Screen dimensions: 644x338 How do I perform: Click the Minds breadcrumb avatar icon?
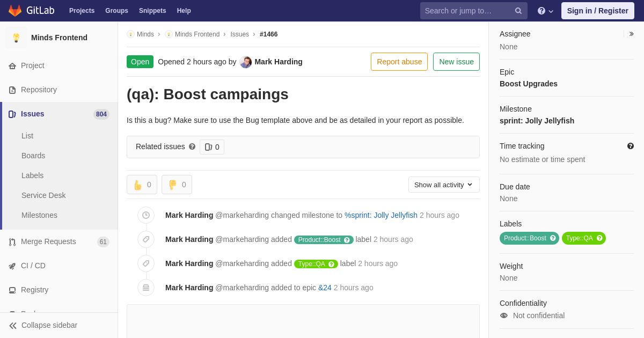[130, 34]
